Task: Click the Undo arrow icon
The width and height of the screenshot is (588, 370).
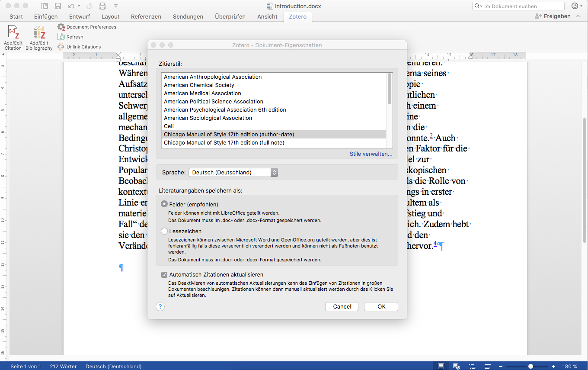Action: (71, 6)
